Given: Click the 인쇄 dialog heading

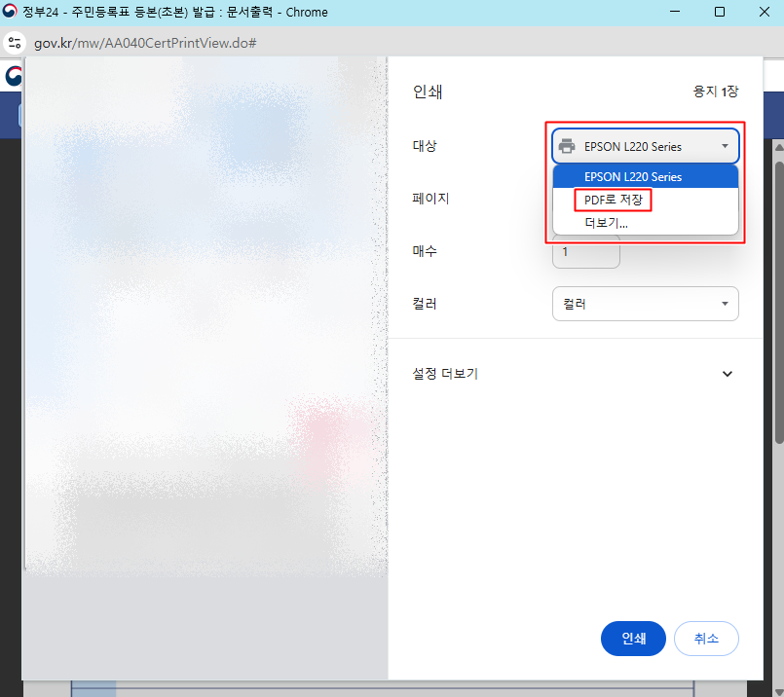Looking at the screenshot, I should 428,92.
